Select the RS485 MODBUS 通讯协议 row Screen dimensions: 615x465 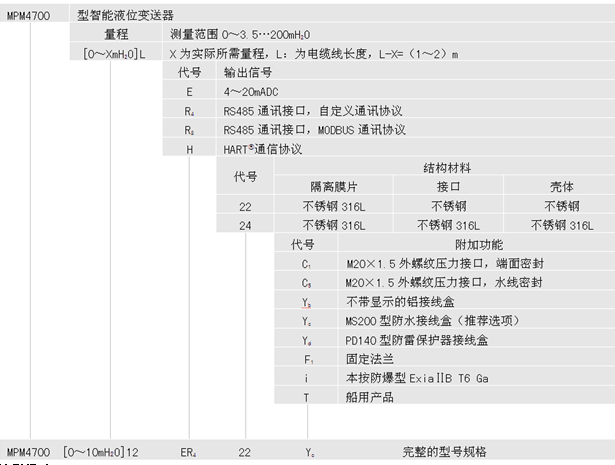pos(389,129)
